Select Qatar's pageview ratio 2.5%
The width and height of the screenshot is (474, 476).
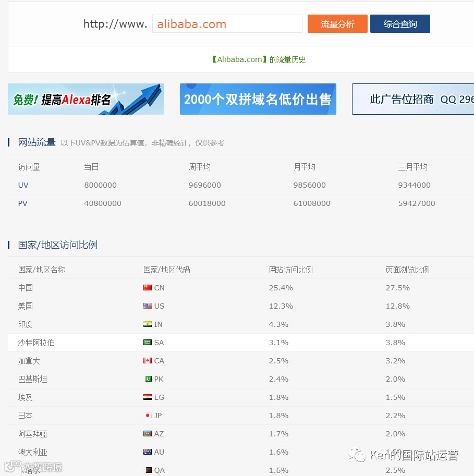pyautogui.click(x=395, y=470)
